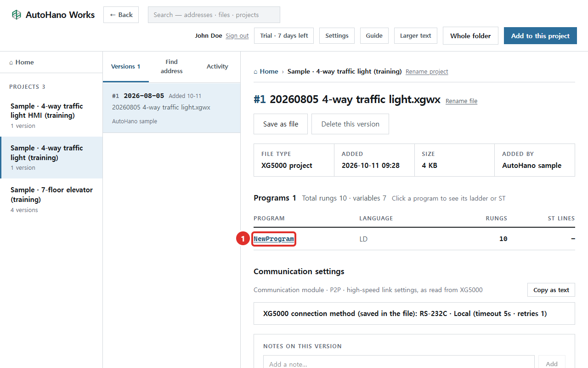Switch to the Activity tab
This screenshot has width=588, height=368.
217,67
